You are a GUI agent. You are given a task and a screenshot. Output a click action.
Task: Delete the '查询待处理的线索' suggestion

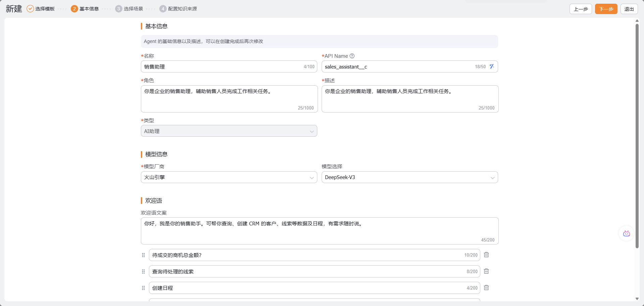click(486, 271)
